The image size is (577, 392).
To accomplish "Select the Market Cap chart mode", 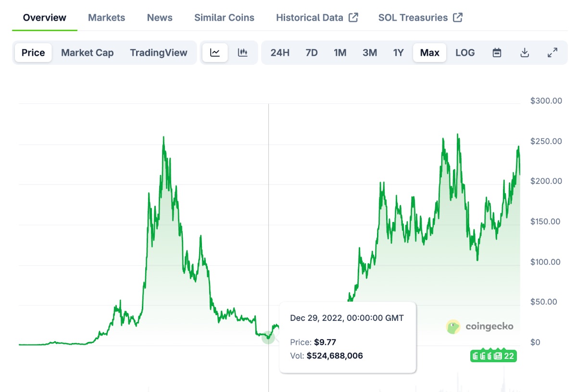I will tap(87, 53).
